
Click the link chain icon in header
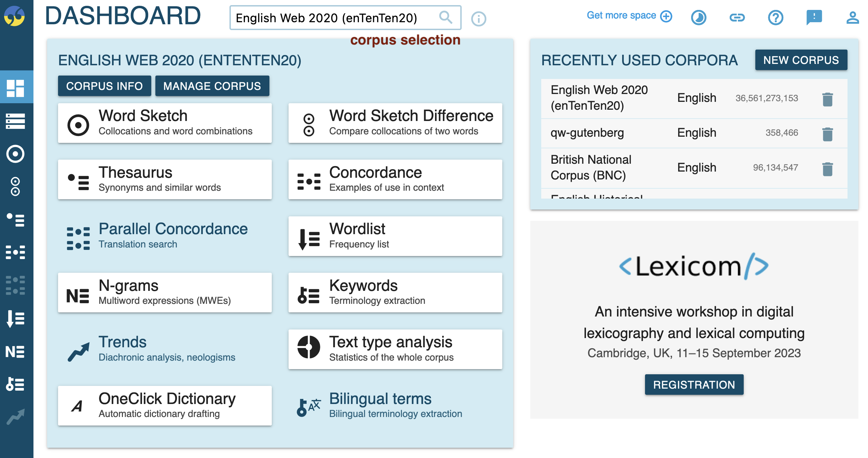point(737,17)
